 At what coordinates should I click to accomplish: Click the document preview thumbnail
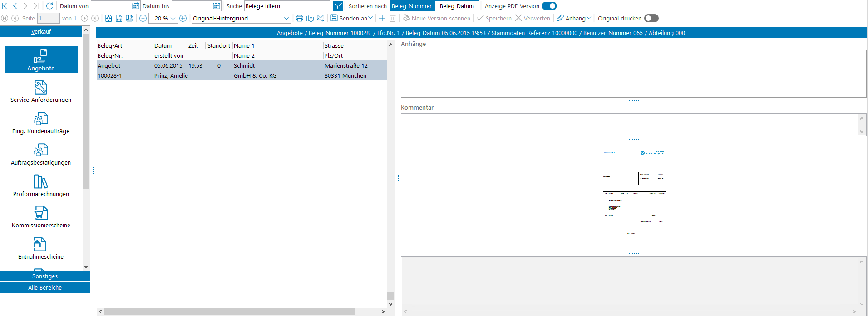634,191
